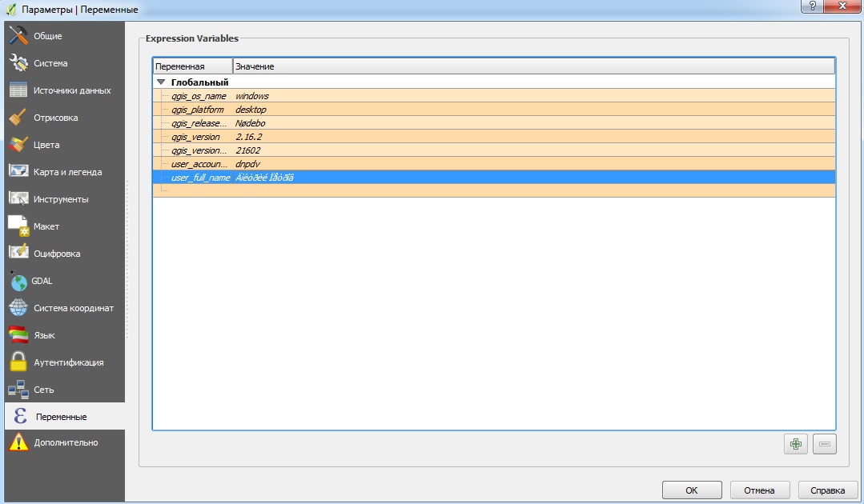Viewport: 864px width, 504px height.
Task: Switch to the Сеть tab label
Action: tap(43, 390)
